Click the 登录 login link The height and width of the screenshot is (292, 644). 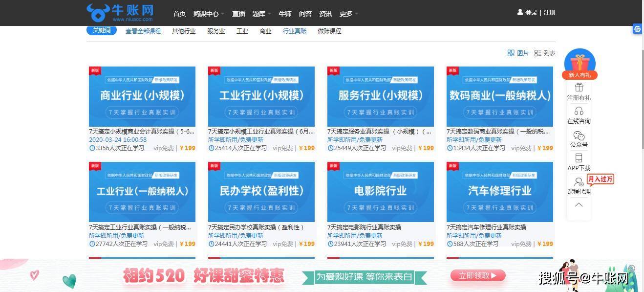531,13
